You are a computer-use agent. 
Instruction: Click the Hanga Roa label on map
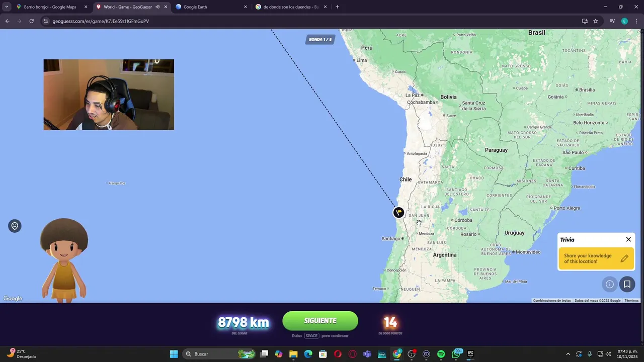coord(117,183)
